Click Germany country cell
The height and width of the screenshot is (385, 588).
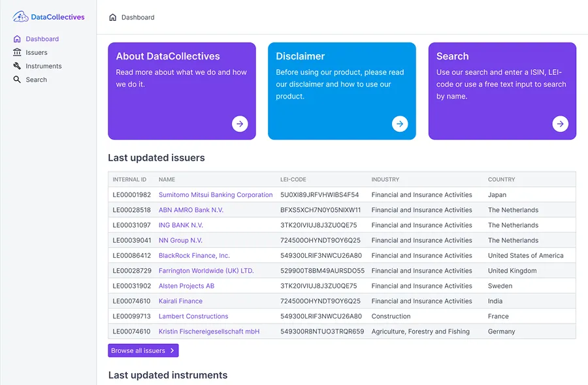[501, 331]
